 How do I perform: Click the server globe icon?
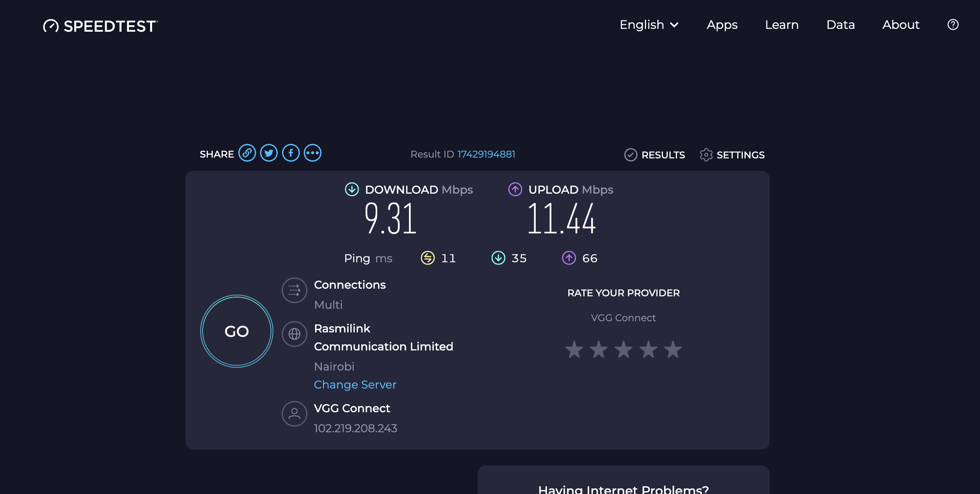click(x=294, y=334)
